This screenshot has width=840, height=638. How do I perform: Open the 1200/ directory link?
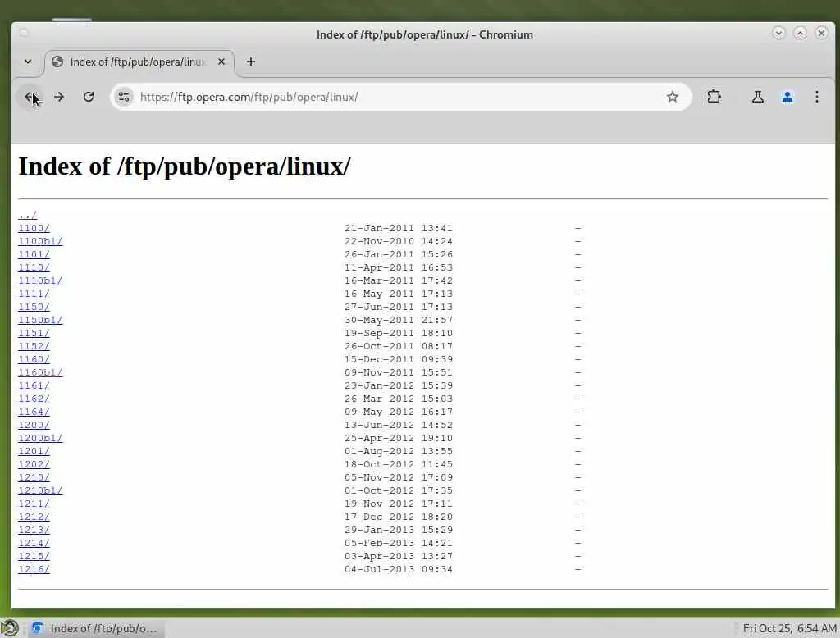tap(34, 425)
